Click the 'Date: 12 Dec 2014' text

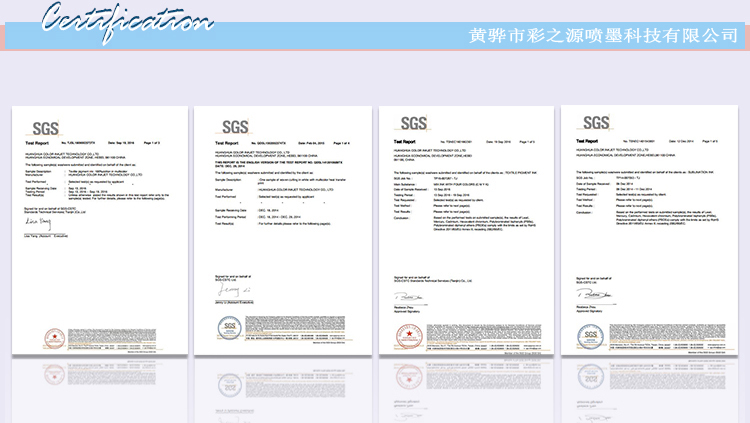[x=681, y=141]
